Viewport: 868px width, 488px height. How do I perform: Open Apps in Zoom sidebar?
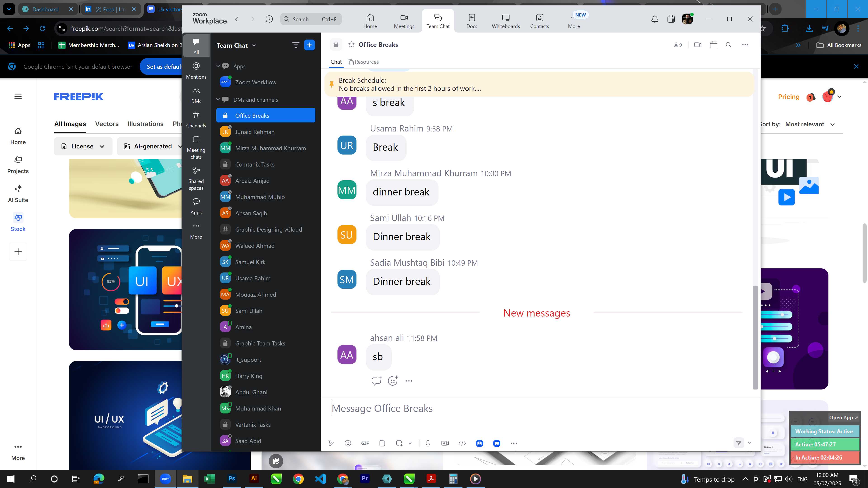[x=196, y=206]
